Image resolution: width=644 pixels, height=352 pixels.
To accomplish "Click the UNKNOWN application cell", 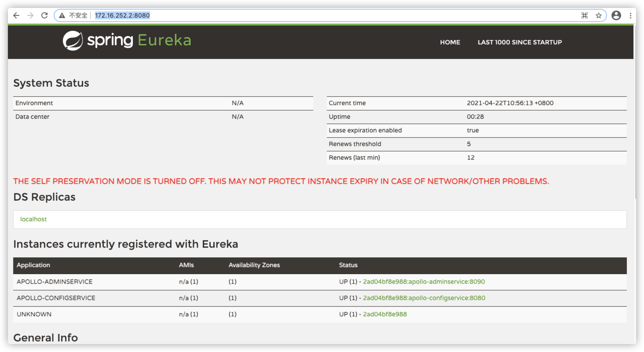I will click(34, 314).
